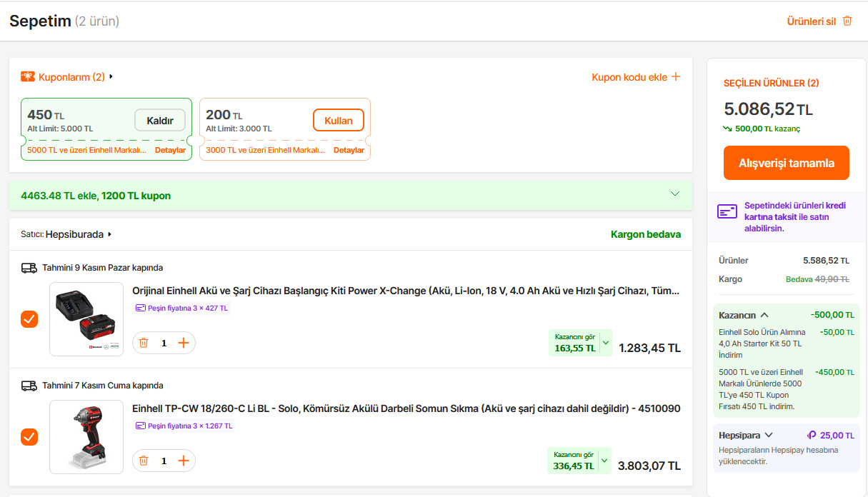Viewport: 868px width, 497px height.
Task: Expand the 4463.48 TL ekle coupon banner
Action: (675, 194)
